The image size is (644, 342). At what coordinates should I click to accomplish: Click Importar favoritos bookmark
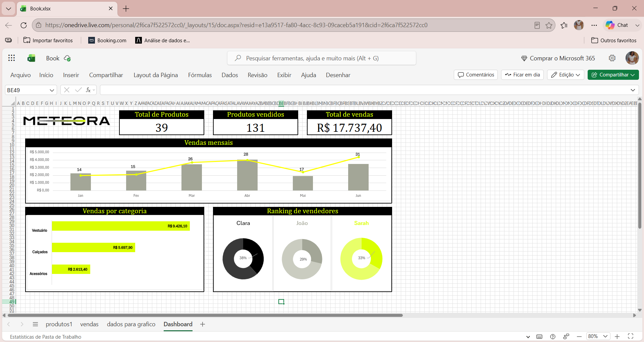pos(48,40)
